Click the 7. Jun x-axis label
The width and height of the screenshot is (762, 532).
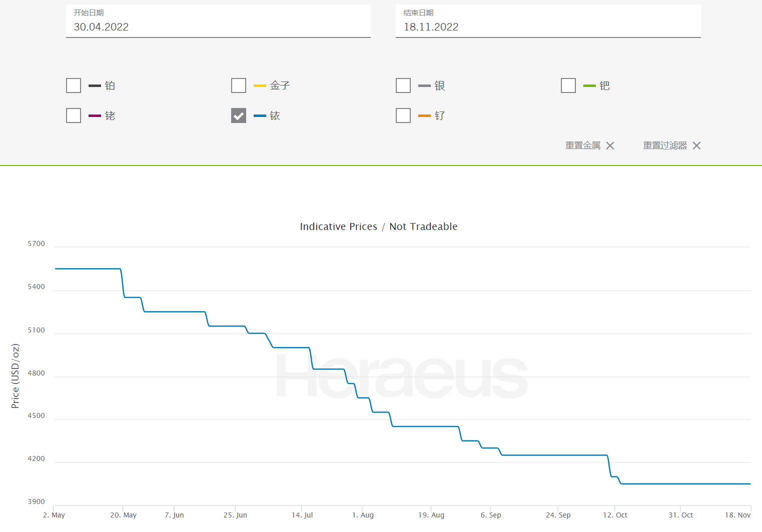174,515
